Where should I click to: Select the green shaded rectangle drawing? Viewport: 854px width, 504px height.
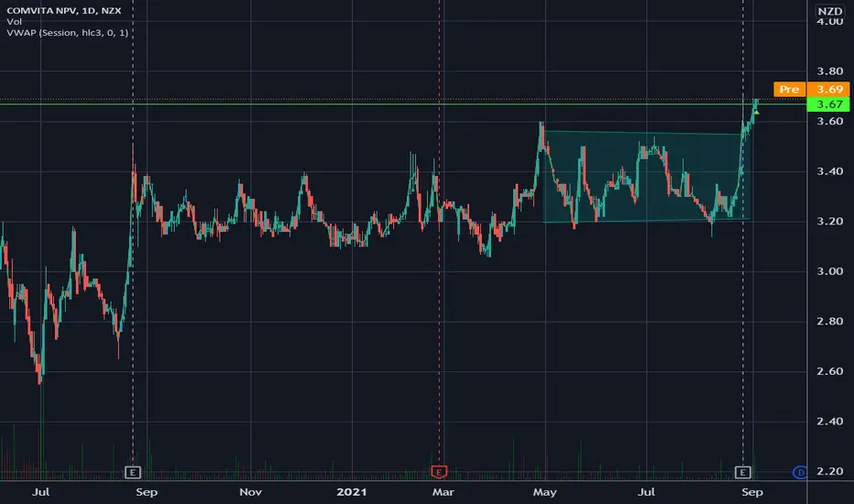tap(647, 177)
